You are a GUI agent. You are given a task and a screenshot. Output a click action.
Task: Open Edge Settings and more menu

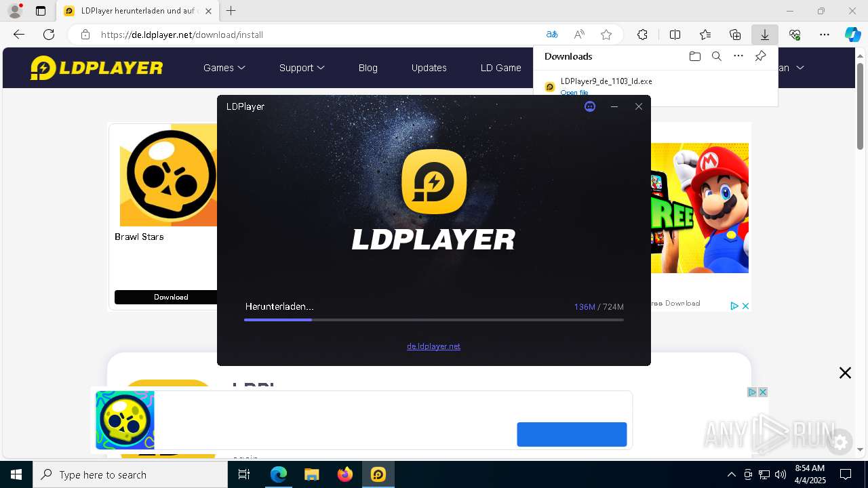click(x=825, y=35)
